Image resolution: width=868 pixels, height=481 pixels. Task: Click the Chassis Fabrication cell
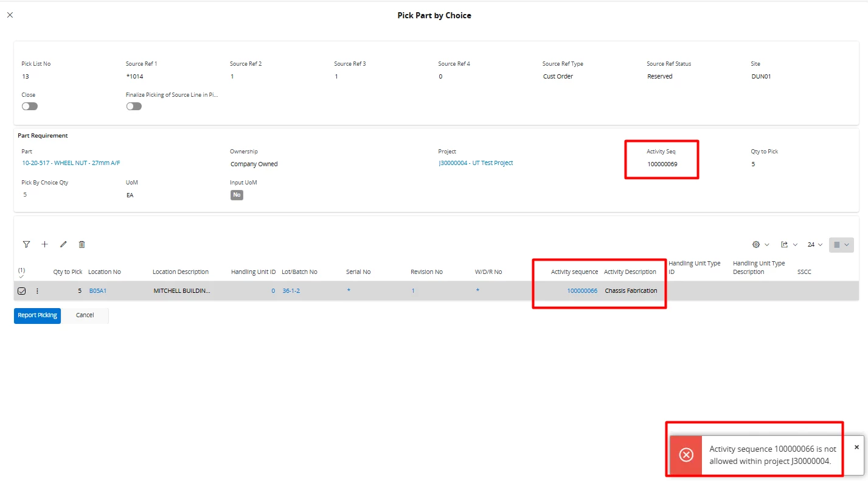click(631, 291)
